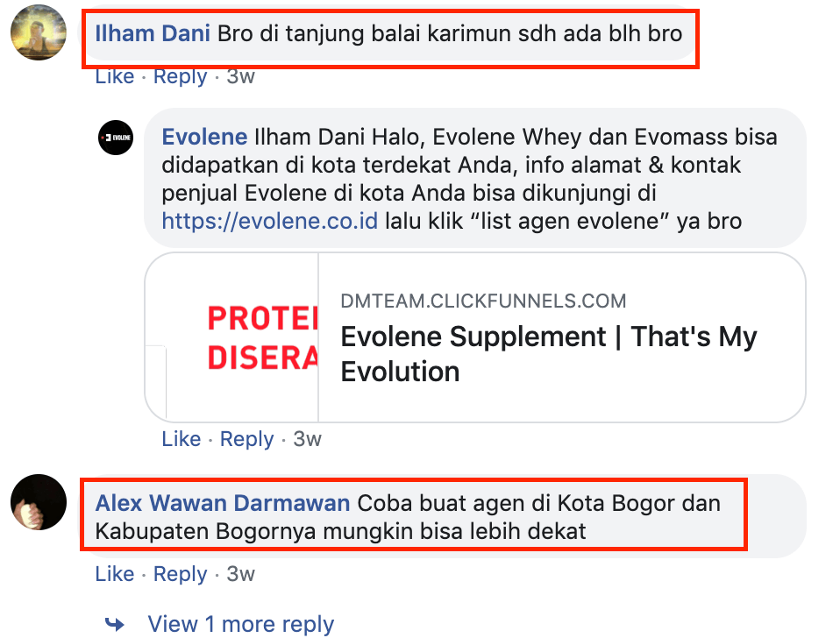Open Alex Wawan Darmawan name link

(x=223, y=503)
